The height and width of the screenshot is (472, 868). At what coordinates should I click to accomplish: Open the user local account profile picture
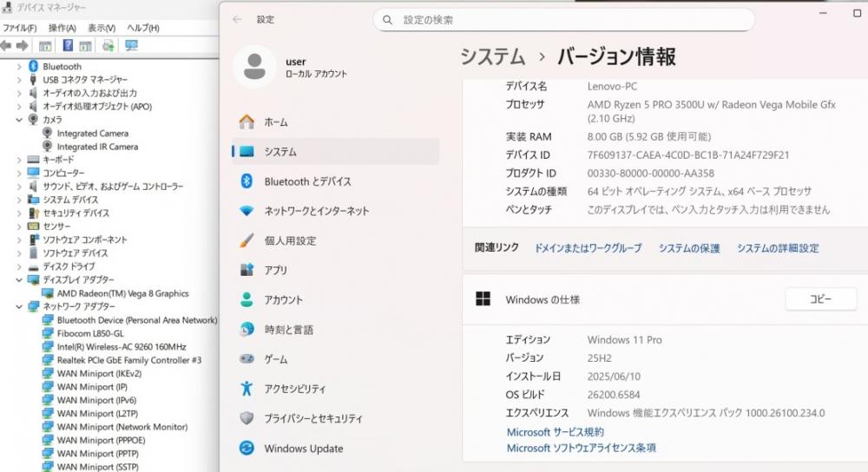[x=254, y=67]
